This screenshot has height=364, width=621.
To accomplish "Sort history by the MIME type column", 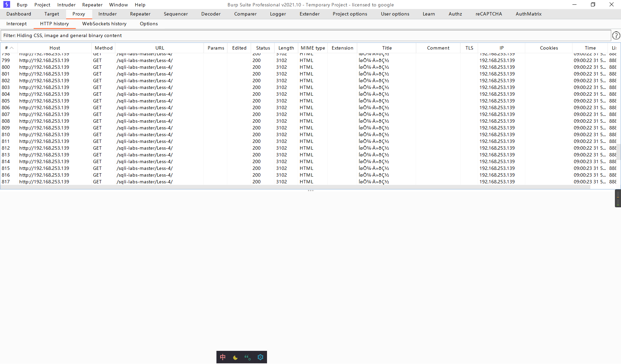I will click(x=313, y=48).
